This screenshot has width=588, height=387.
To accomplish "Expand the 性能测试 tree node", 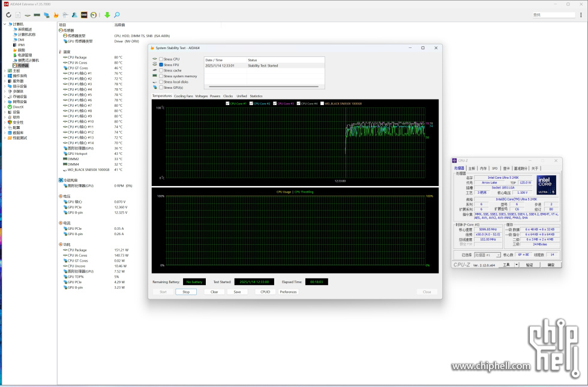I will tap(5, 138).
